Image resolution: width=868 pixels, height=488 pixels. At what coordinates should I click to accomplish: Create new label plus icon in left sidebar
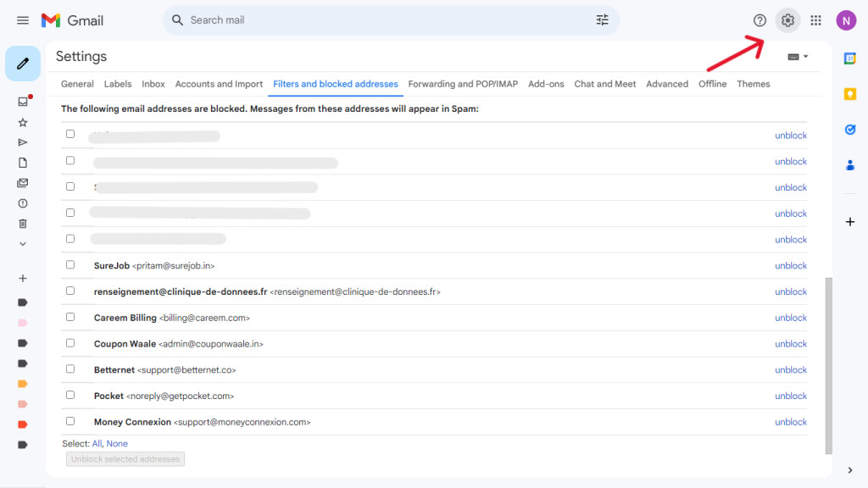click(x=23, y=278)
